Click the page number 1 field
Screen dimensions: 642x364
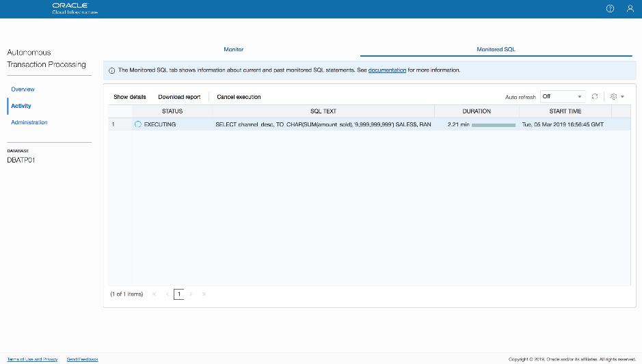coord(179,294)
